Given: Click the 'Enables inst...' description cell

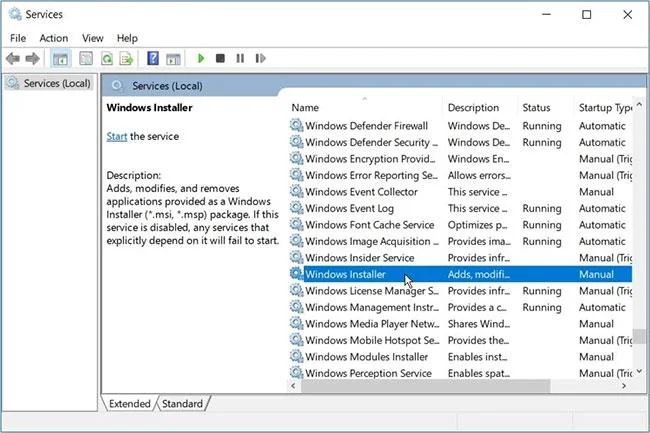Looking at the screenshot, I should tap(477, 357).
